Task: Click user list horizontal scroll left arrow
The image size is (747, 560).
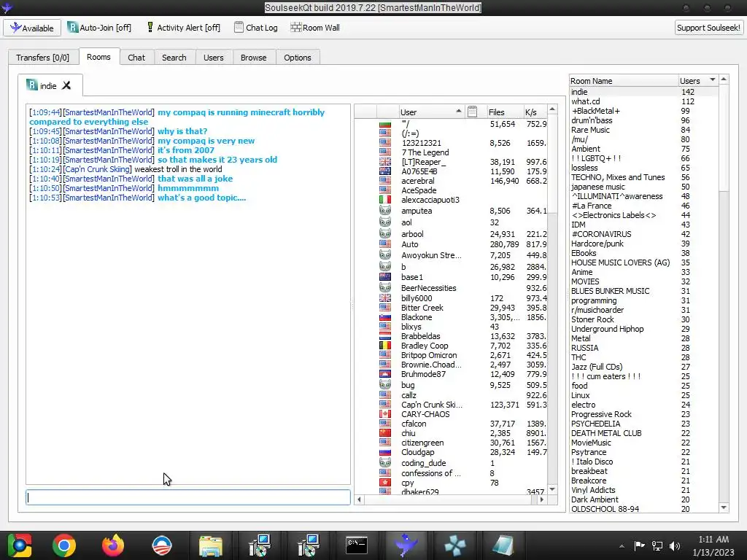Action: (359, 499)
